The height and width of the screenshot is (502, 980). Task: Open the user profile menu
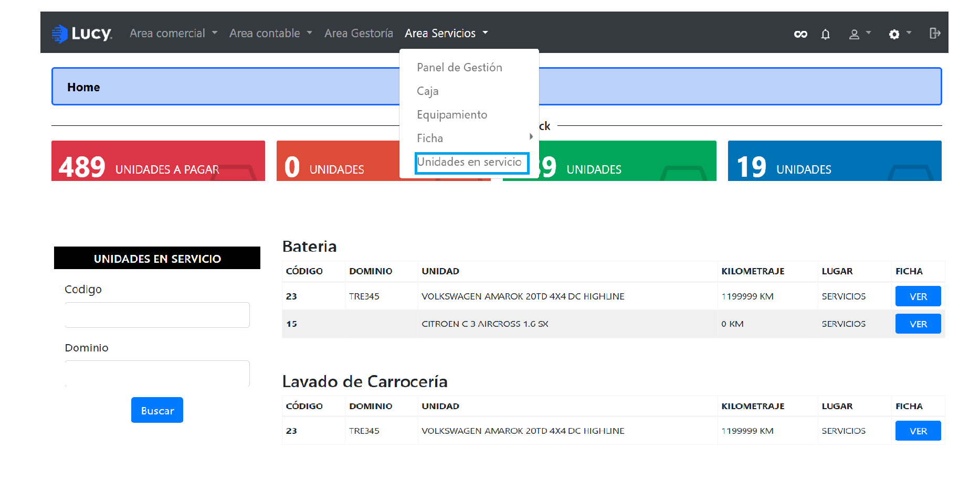coord(860,34)
